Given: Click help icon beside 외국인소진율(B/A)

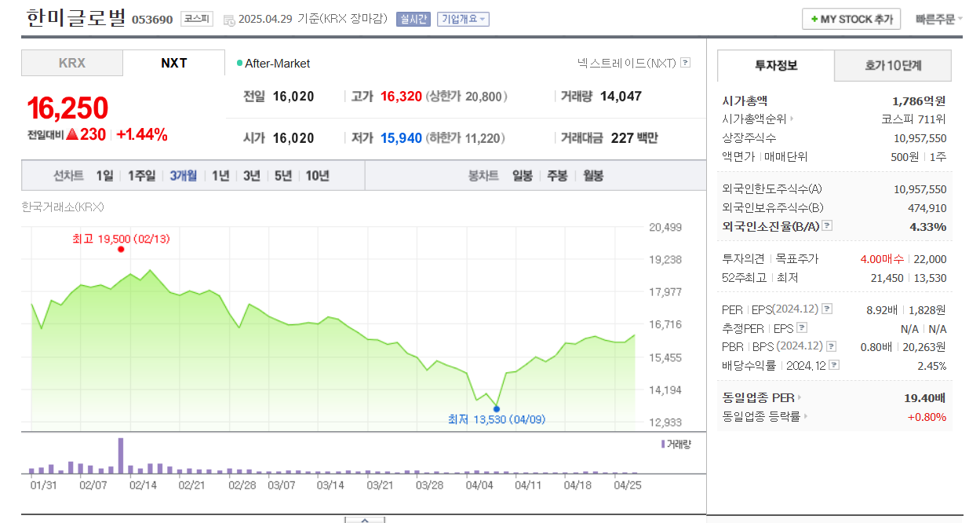Looking at the screenshot, I should point(827,226).
